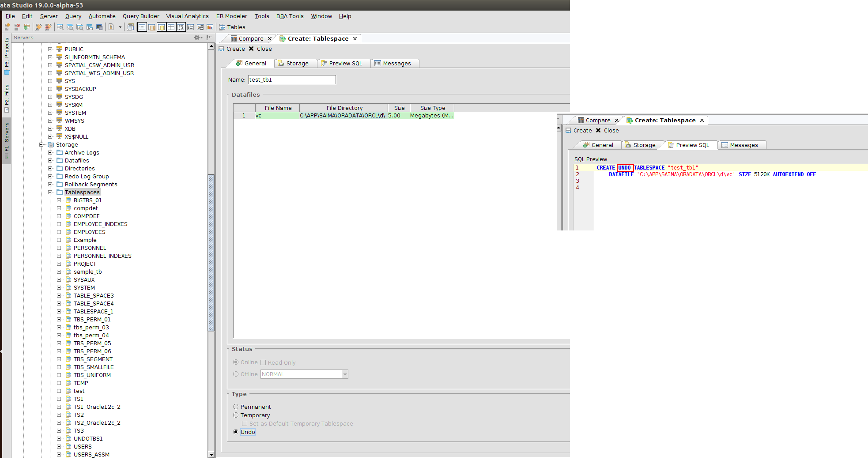
Task: Toggle Set as Default Temporary Tablespace checkbox
Action: pyautogui.click(x=245, y=424)
